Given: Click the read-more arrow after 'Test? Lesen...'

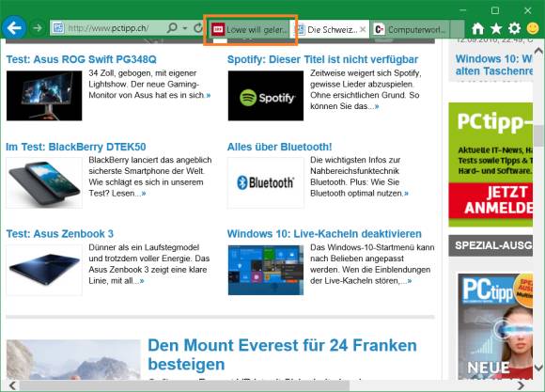Looking at the screenshot, I should coord(143,194).
